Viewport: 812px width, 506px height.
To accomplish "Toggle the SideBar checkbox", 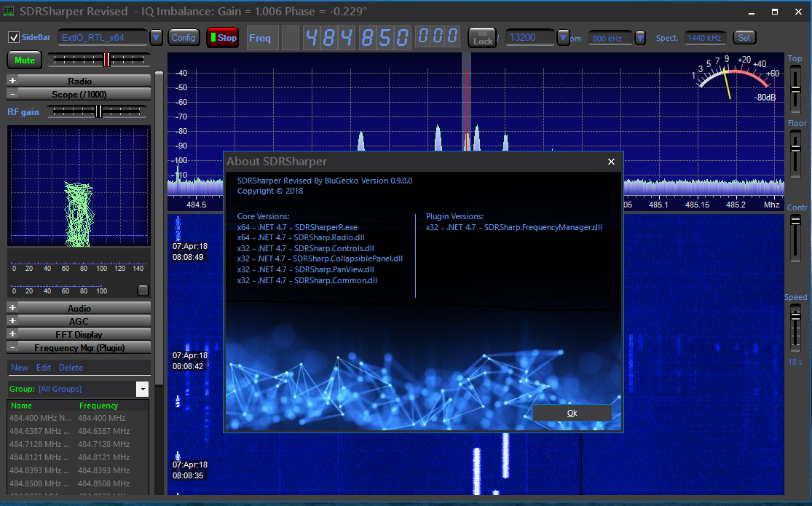I will (13, 38).
